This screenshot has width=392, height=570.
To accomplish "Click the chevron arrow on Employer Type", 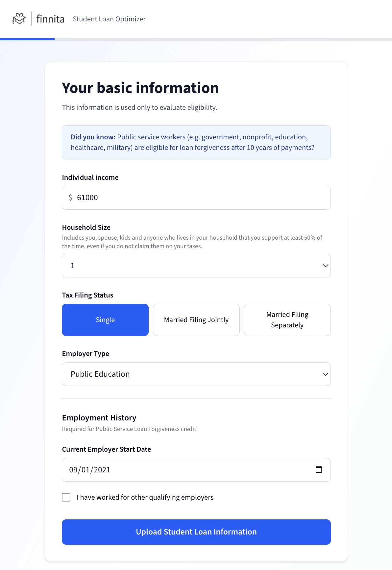I will coord(325,374).
